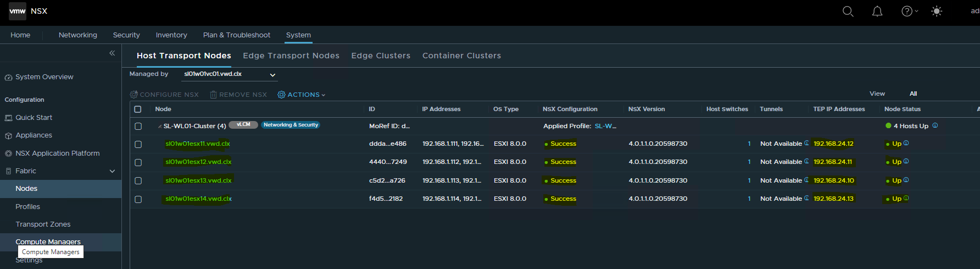The height and width of the screenshot is (269, 980).
Task: Collapse the SL-WL01-Cluster tree row arrow
Action: pos(160,127)
